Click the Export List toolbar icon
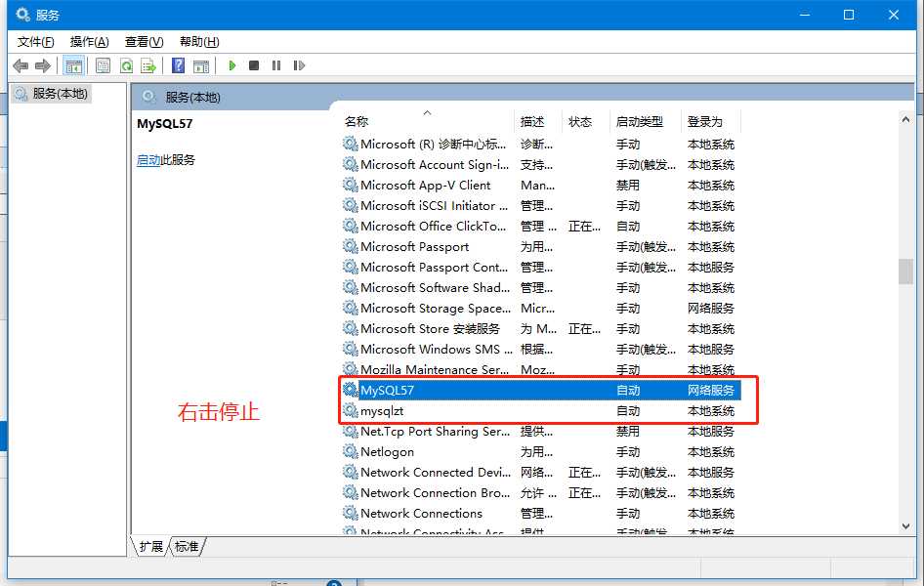The height and width of the screenshot is (586, 924). 148,65
